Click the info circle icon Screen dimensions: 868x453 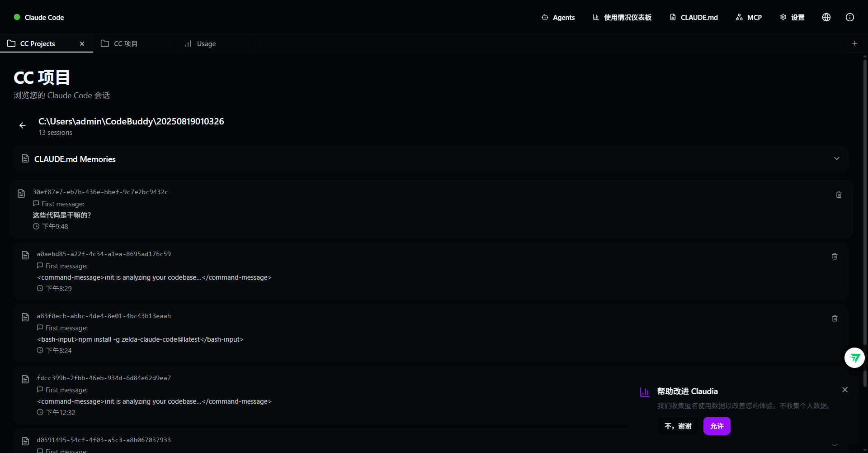point(850,17)
